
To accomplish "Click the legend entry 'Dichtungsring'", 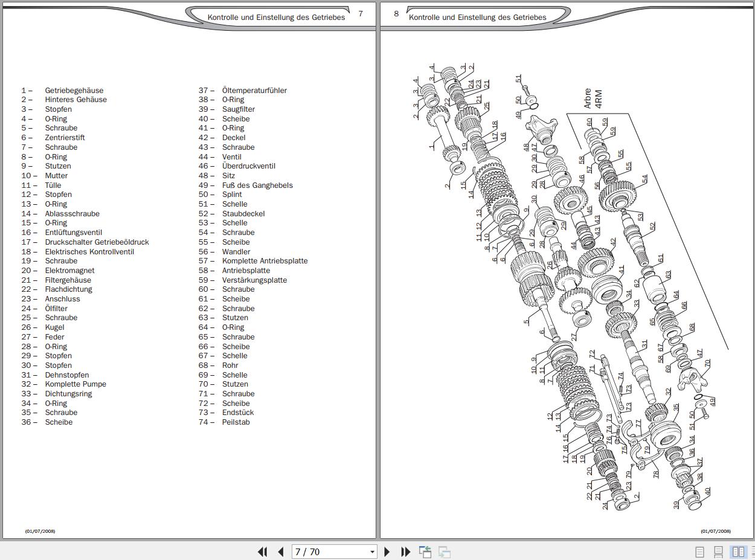I will pos(68,394).
